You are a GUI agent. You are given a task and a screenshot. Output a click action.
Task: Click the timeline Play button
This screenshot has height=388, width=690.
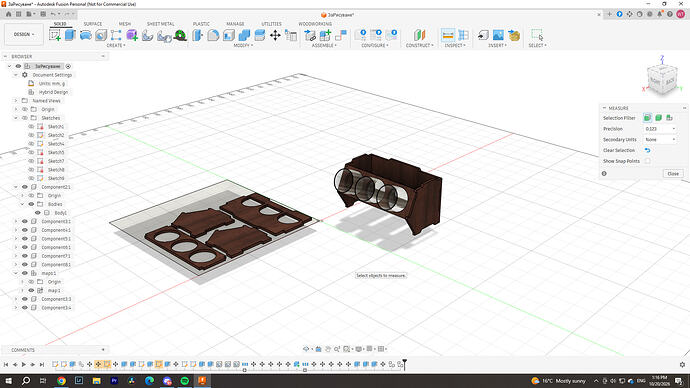pyautogui.click(x=24, y=364)
